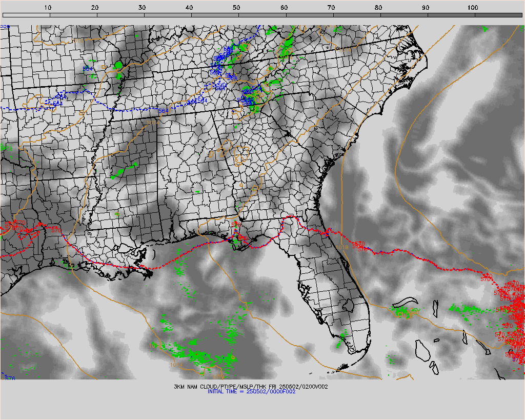Click the '50' scale label
Viewport: 525px width, 420px height.
[x=236, y=7]
